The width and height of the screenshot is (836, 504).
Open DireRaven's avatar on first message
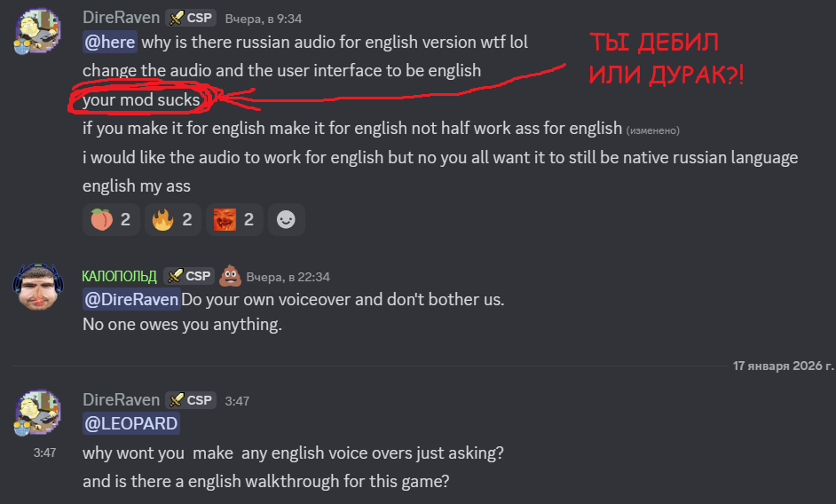point(37,31)
